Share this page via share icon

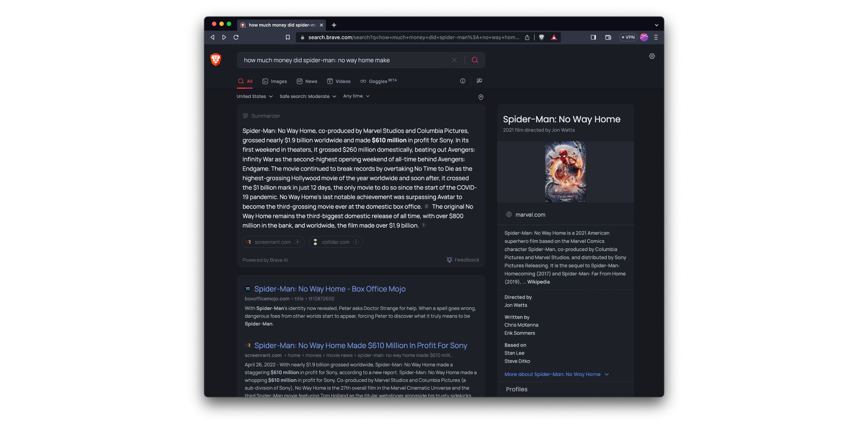[527, 37]
